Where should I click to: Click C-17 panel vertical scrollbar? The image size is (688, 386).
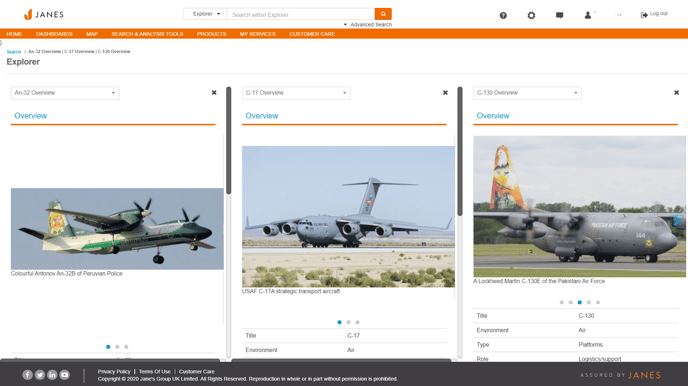coord(460,151)
